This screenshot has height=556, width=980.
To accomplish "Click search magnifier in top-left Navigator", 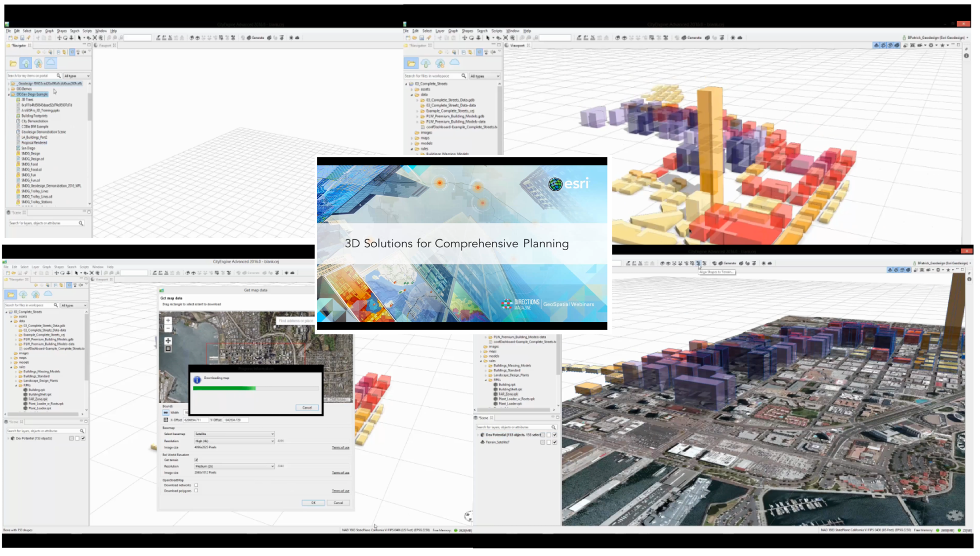I will 58,76.
